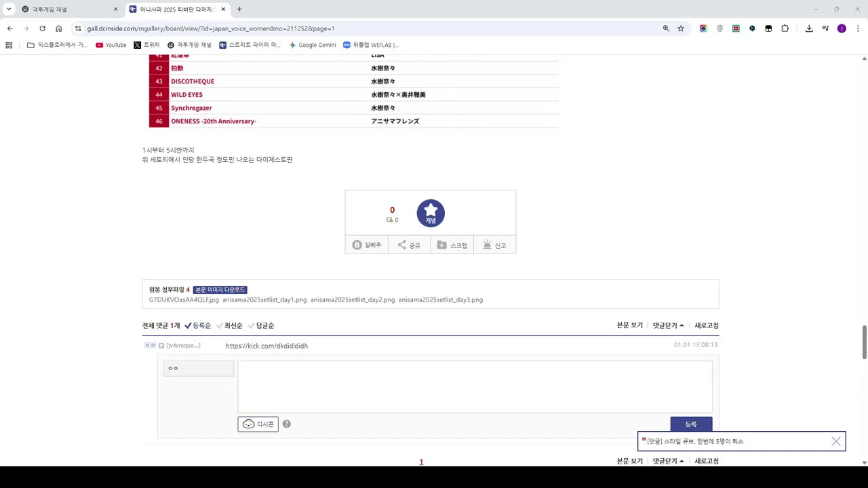Click WILD EYES setlist row
This screenshot has height=488, width=868.
click(353, 94)
